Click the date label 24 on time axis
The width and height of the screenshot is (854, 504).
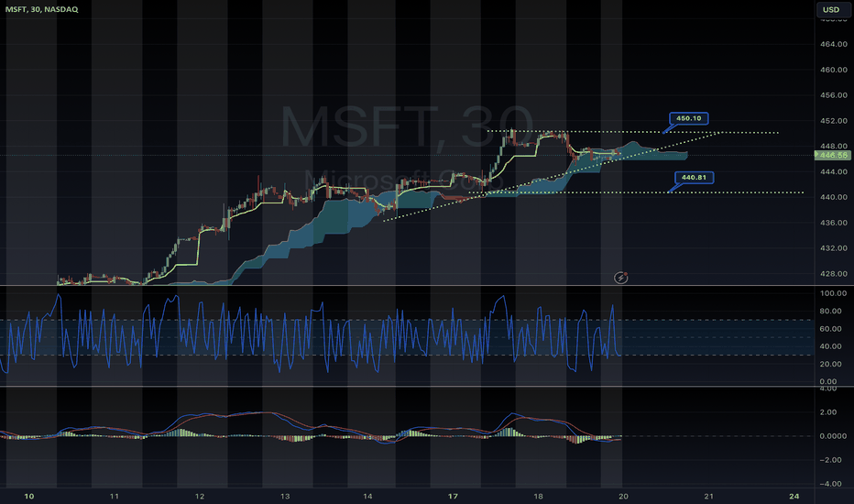point(794,496)
